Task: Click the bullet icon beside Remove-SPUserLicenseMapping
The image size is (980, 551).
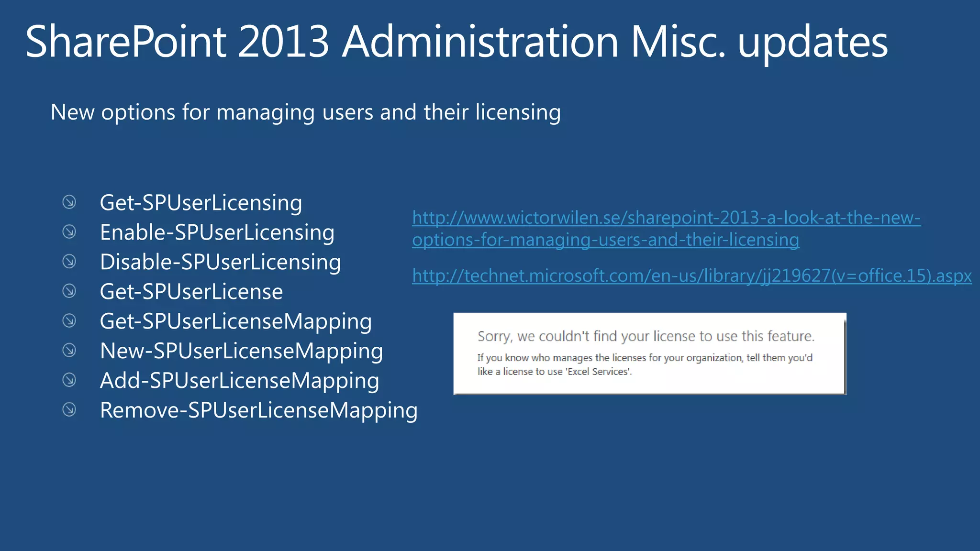Action: coord(69,410)
